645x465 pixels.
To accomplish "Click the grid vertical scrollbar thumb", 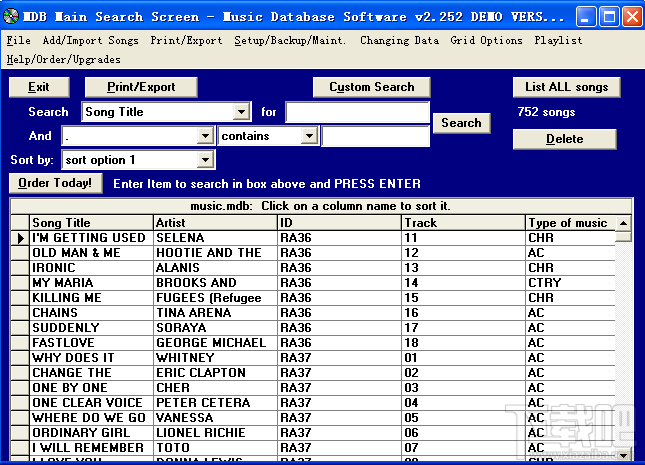I will click(x=623, y=236).
